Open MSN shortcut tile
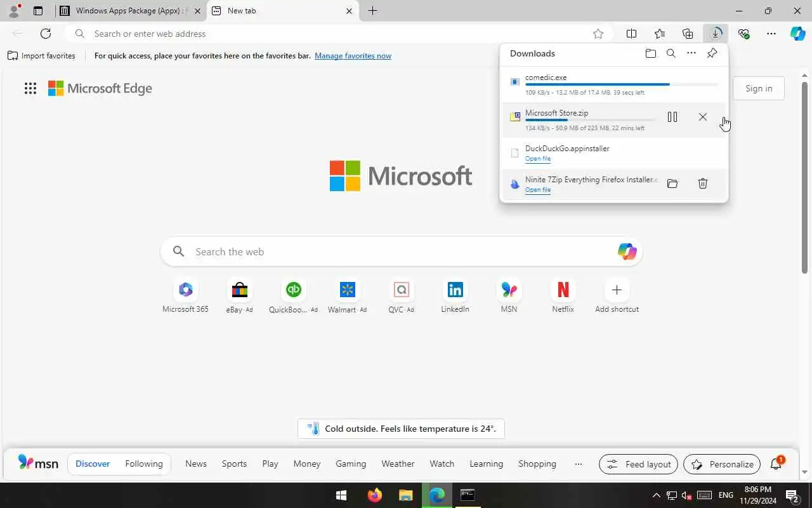 click(x=509, y=296)
